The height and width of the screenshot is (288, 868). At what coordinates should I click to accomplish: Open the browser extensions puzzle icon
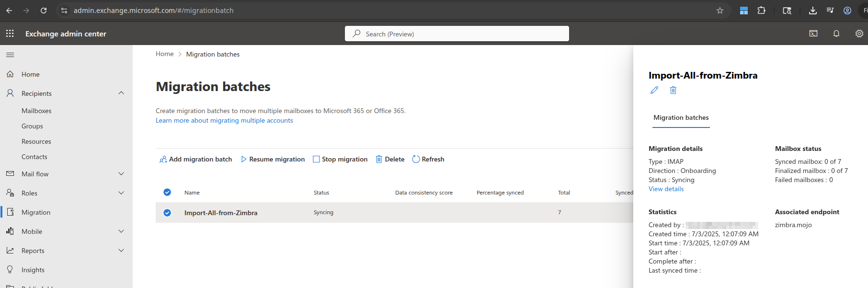point(761,11)
